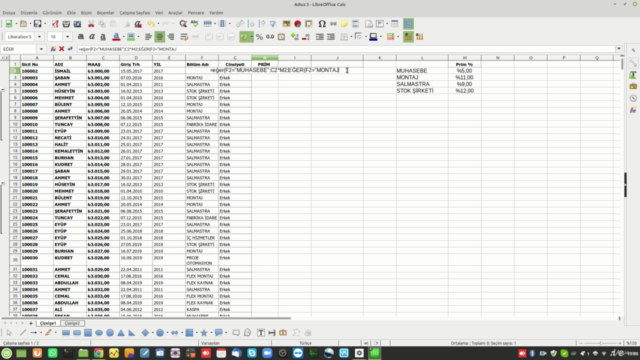Format as number 0.0 icon
Viewport: 640px width, 360px height.
pos(270,37)
